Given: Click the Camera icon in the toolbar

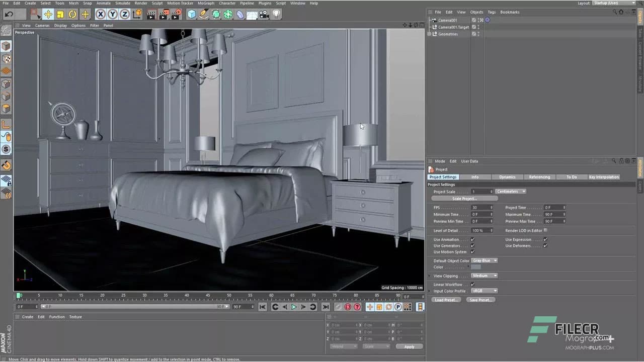Looking at the screenshot, I should click(x=263, y=14).
